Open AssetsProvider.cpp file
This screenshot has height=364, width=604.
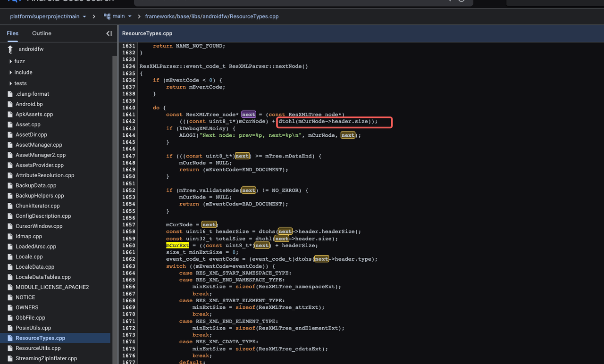pos(40,165)
